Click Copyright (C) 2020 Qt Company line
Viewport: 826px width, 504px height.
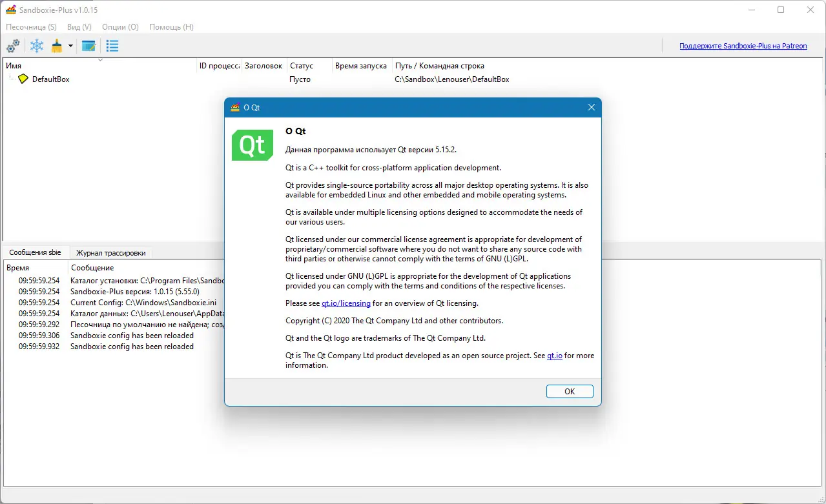pyautogui.click(x=394, y=321)
